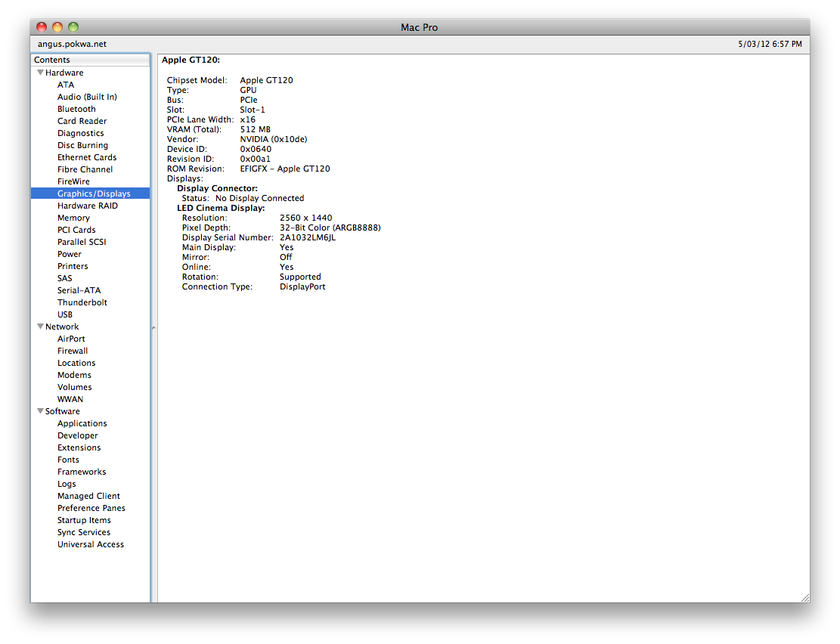
Task: Click the Contents column header
Action: pos(91,60)
